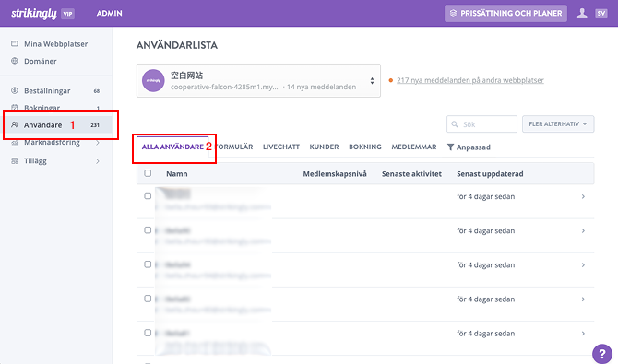Open third user row's chevron
618x364 pixels.
(x=583, y=265)
